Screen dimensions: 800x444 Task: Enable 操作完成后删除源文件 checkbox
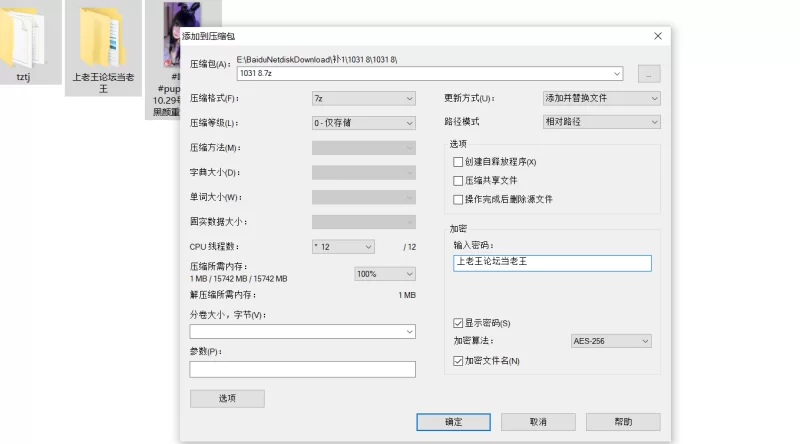459,199
